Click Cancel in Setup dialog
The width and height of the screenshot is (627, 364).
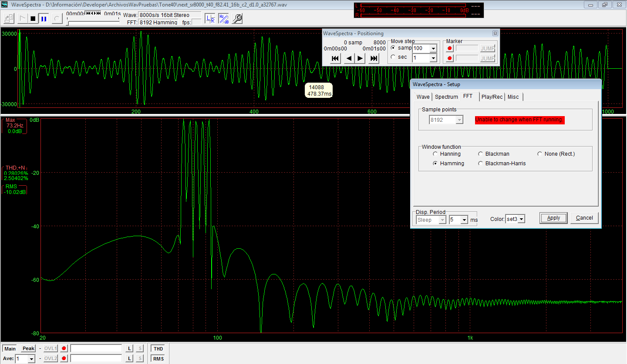pos(584,218)
